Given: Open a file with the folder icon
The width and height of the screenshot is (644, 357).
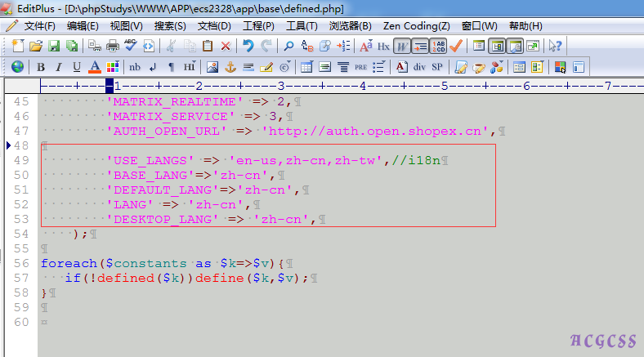Looking at the screenshot, I should (35, 46).
